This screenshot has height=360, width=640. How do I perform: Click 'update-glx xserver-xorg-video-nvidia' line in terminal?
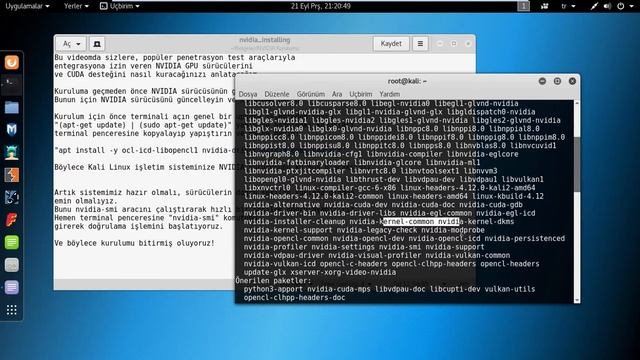pos(320,272)
